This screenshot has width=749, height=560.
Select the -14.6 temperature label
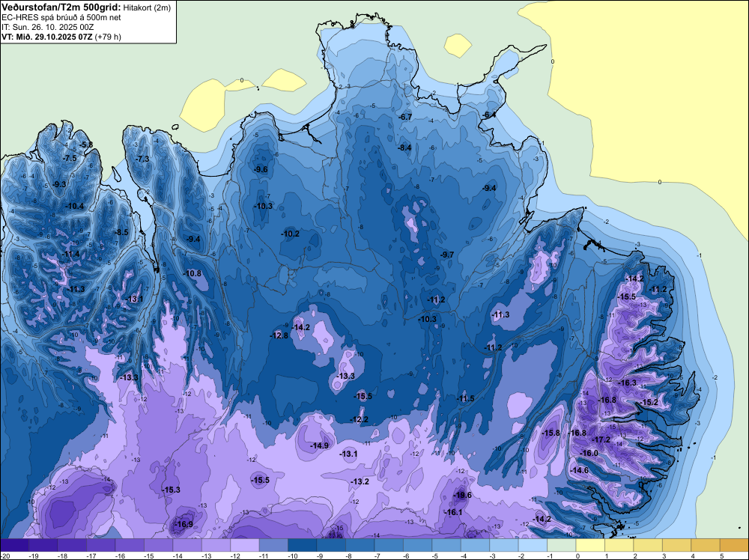coord(580,470)
